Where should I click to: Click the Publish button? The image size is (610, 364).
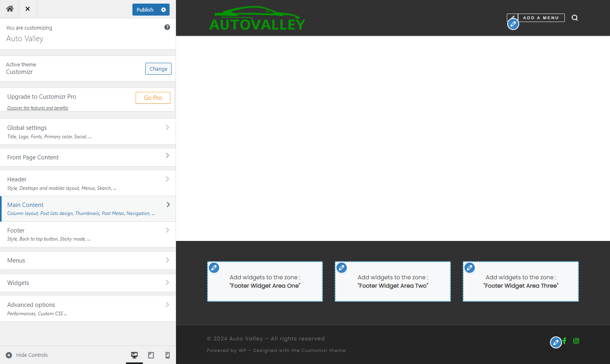(145, 10)
